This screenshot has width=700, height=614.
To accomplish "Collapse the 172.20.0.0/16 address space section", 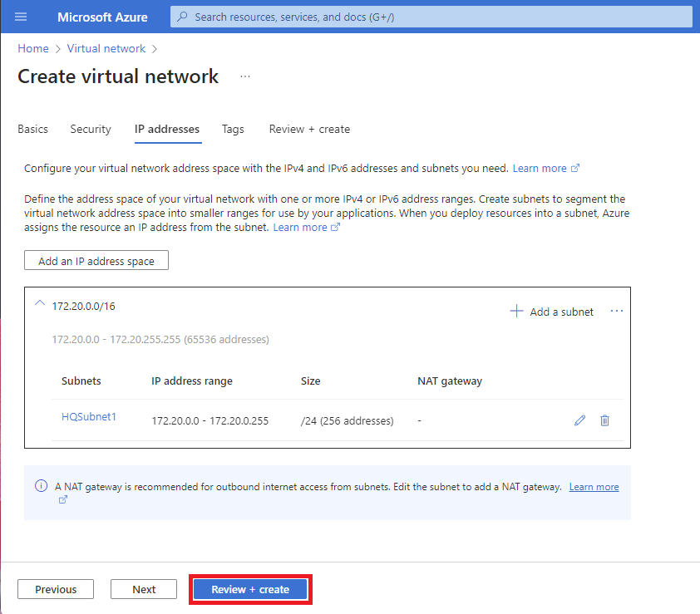I will (x=39, y=303).
